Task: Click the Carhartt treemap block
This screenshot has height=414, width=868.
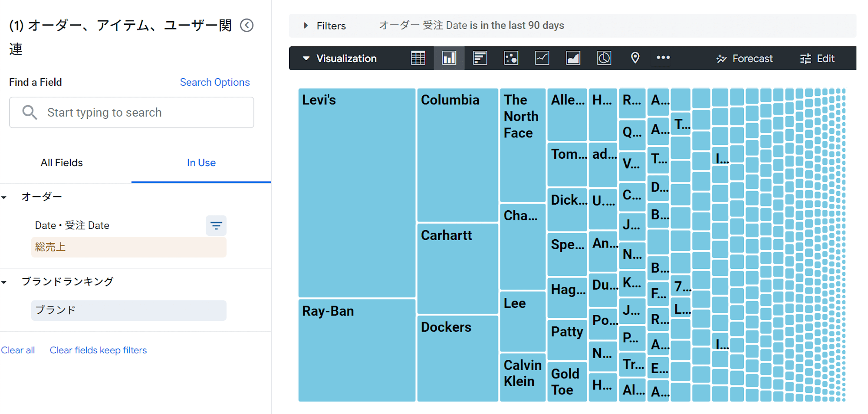Action: click(458, 269)
